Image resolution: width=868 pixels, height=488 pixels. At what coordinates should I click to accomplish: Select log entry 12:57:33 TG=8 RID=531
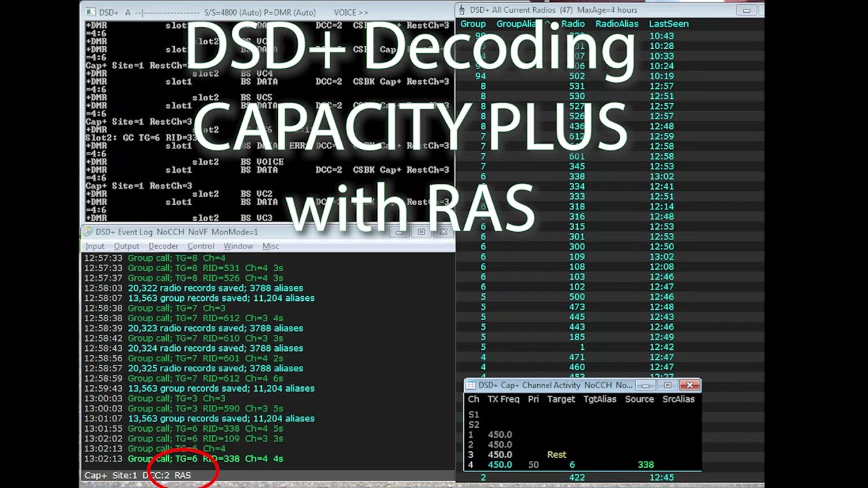(184, 268)
